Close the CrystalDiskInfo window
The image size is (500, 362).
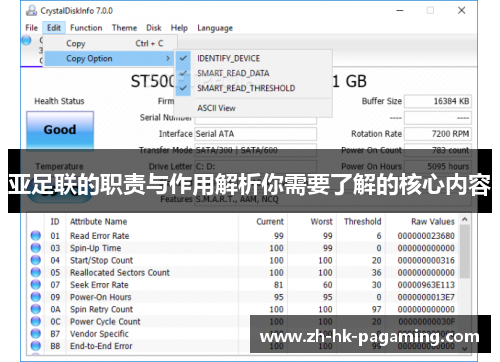(x=462, y=11)
